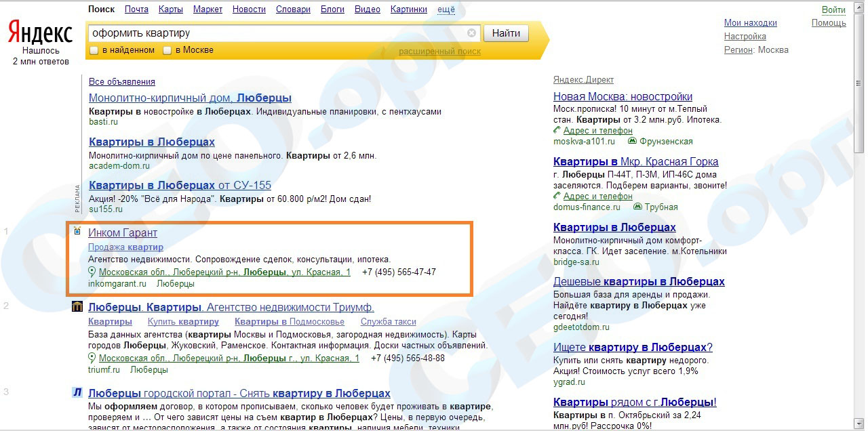Open the "Новая Москва: новостройки" ad
This screenshot has width=868, height=431.
623,97
